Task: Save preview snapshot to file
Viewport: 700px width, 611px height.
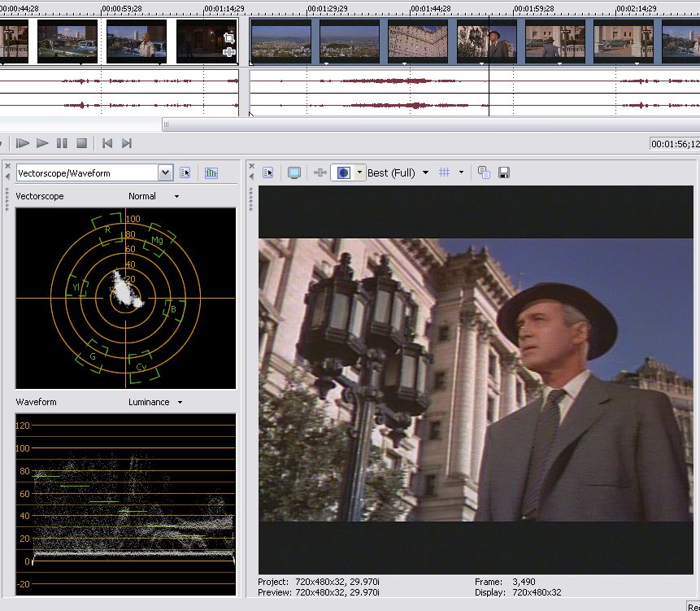Action: (504, 172)
